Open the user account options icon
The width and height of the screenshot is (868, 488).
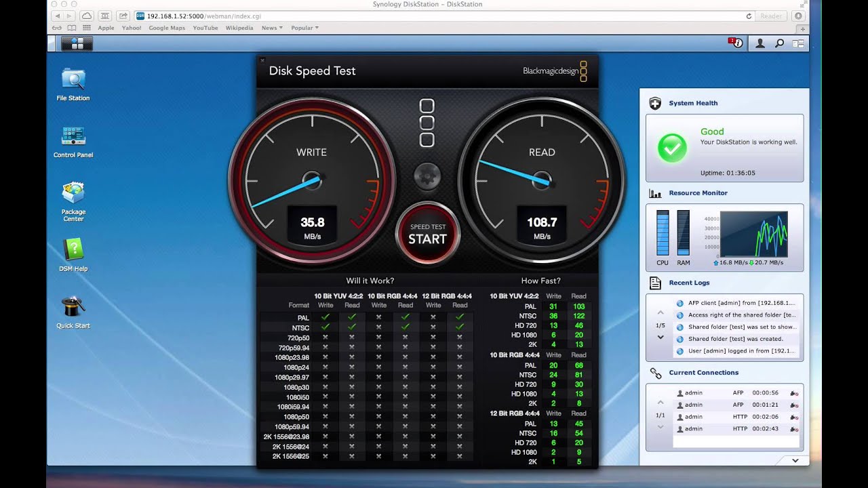pos(760,43)
